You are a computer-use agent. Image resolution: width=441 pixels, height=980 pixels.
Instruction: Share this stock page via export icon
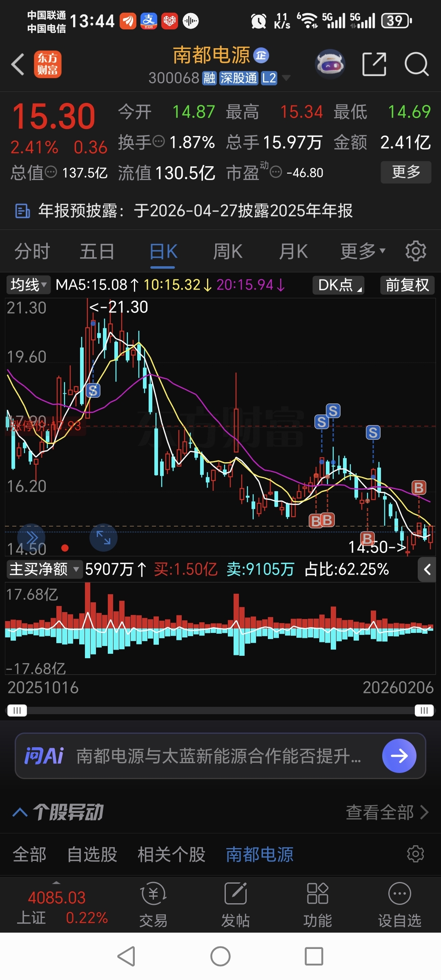click(374, 64)
